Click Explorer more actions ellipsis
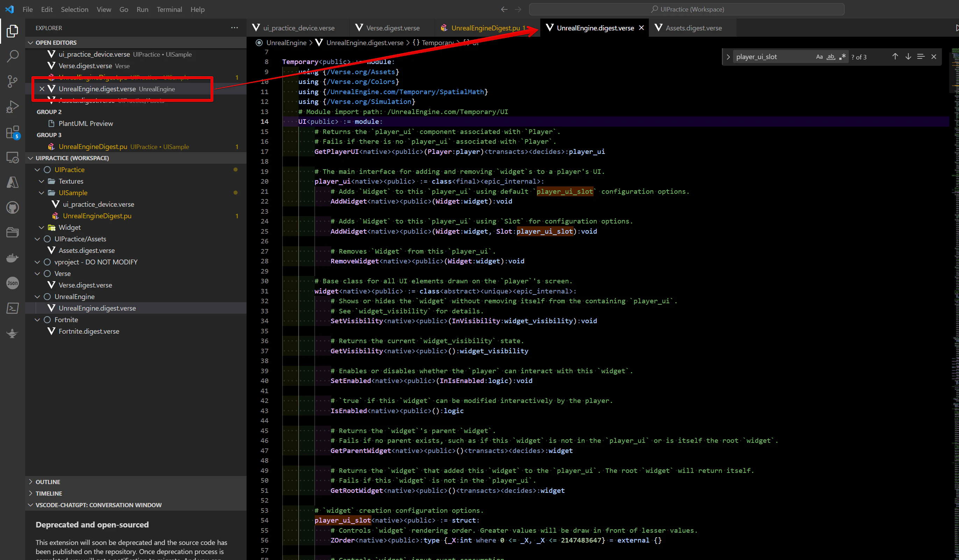 click(234, 28)
